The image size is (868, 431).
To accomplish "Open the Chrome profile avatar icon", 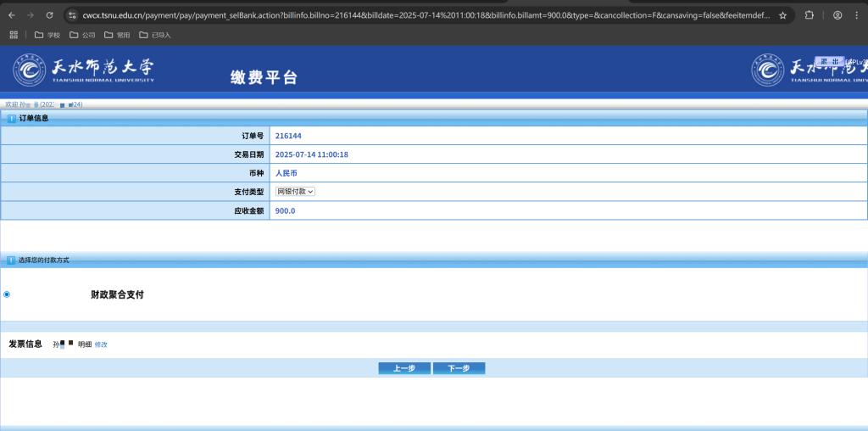I will pos(837,15).
